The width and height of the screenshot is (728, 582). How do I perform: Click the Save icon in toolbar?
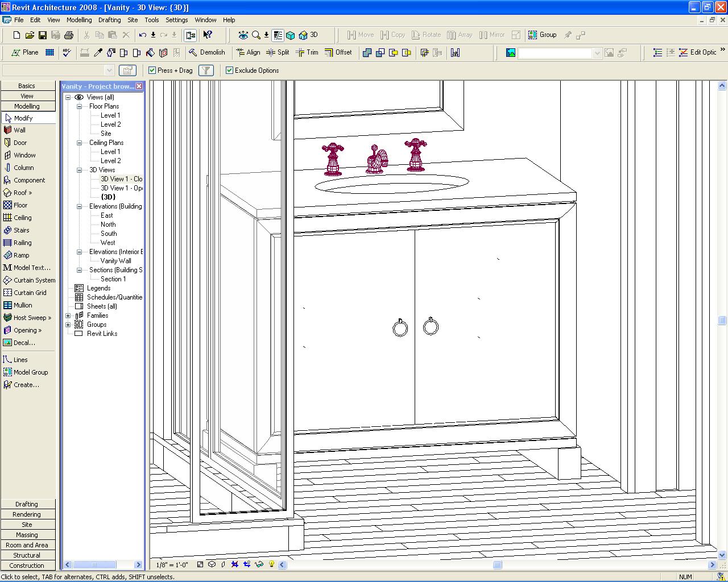point(43,35)
